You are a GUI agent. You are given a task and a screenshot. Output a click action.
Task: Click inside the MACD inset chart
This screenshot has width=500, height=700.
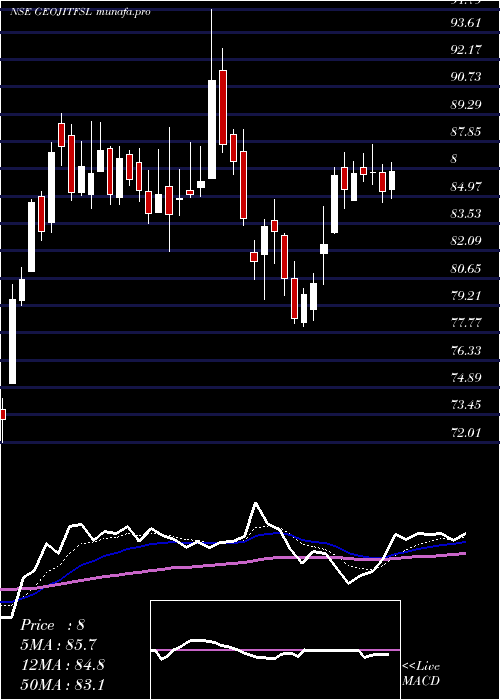pyautogui.click(x=275, y=650)
